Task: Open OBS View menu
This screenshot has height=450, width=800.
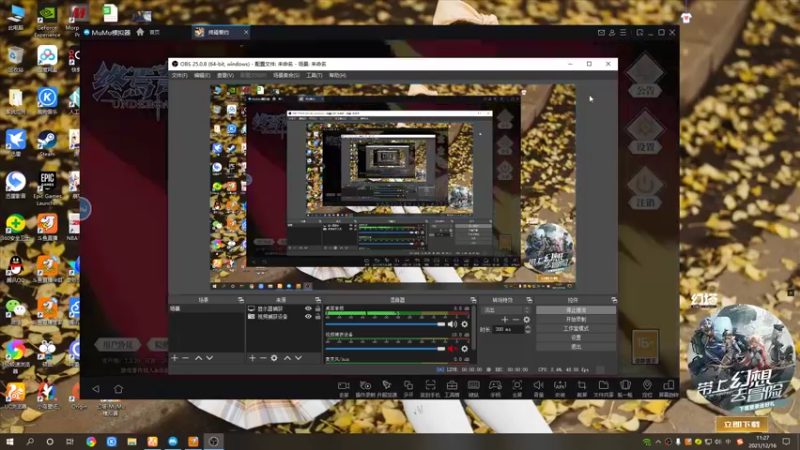Action: (x=225, y=76)
